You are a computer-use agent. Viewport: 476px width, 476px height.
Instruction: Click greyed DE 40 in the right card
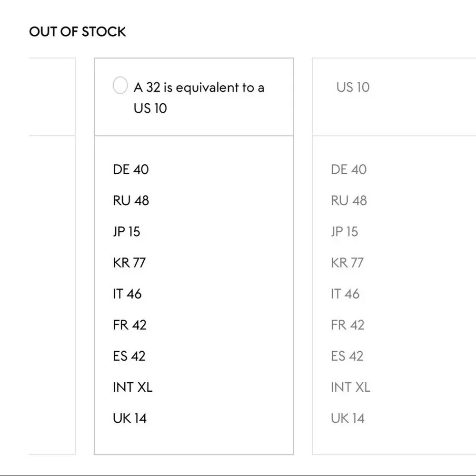pyautogui.click(x=348, y=169)
